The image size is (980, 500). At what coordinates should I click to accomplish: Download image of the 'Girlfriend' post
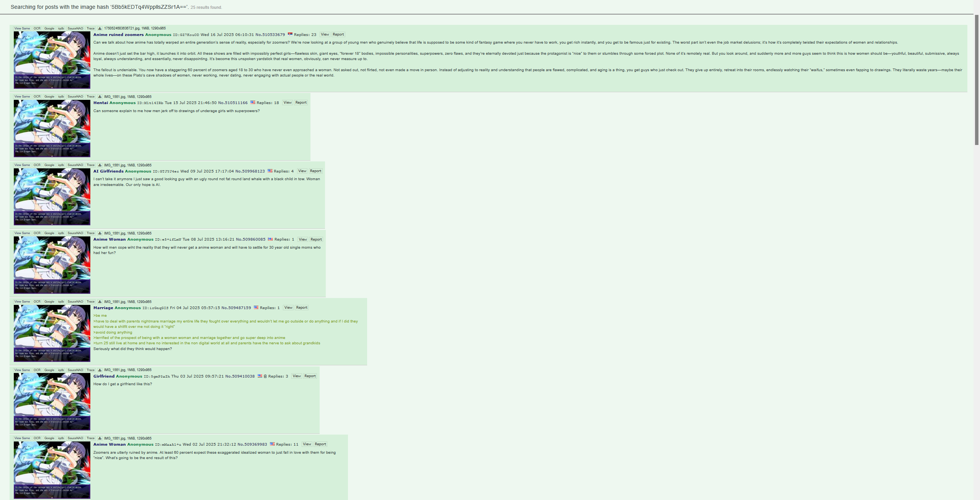[x=100, y=370]
